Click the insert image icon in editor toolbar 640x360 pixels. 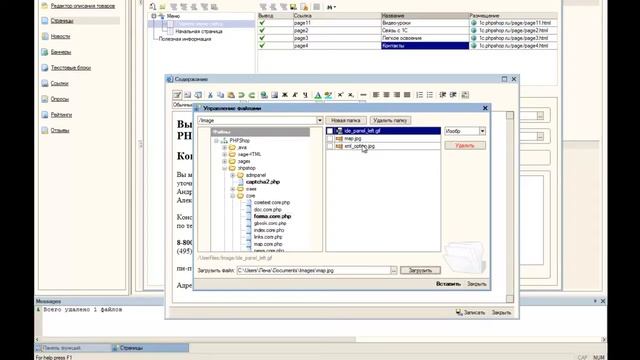274,95
